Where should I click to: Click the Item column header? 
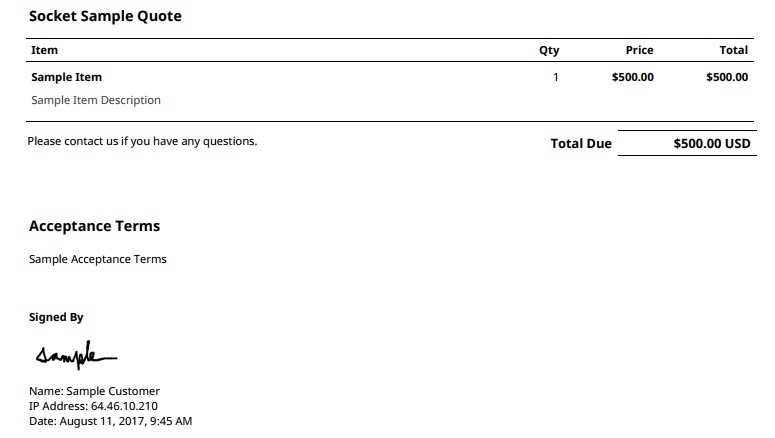pos(44,50)
